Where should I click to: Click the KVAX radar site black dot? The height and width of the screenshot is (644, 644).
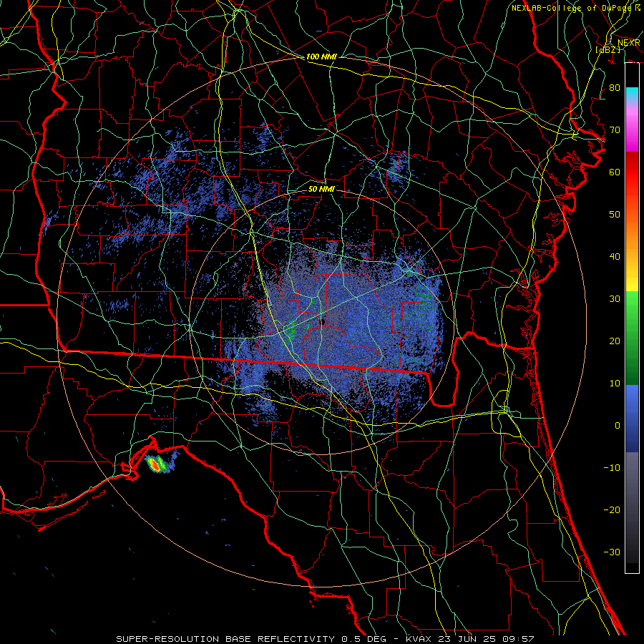323,322
